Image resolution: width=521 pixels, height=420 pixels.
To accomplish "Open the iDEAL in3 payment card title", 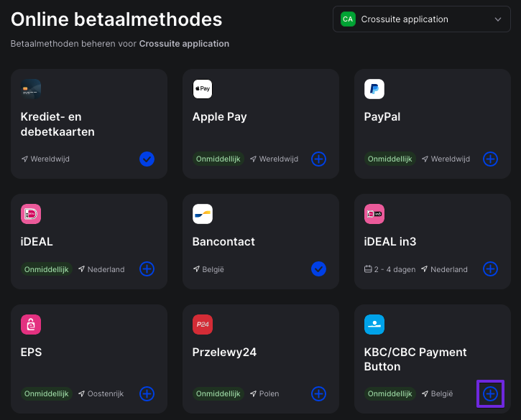I will pos(389,241).
